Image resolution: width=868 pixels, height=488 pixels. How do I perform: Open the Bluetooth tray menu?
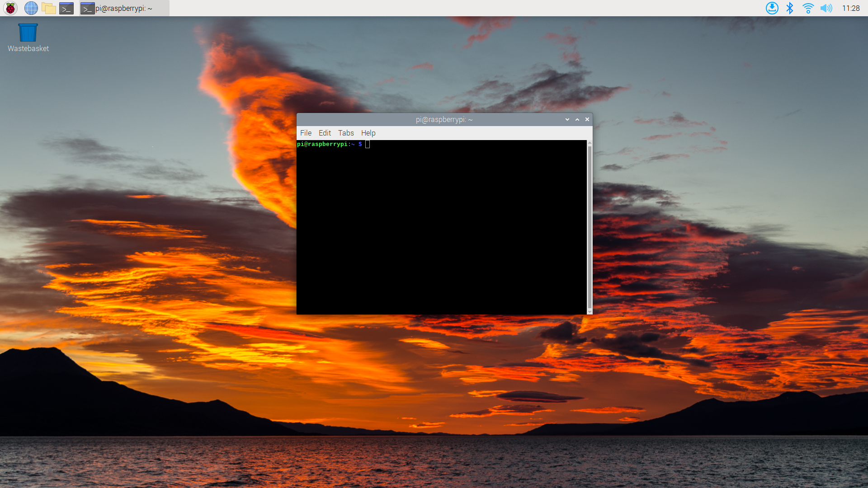[790, 8]
